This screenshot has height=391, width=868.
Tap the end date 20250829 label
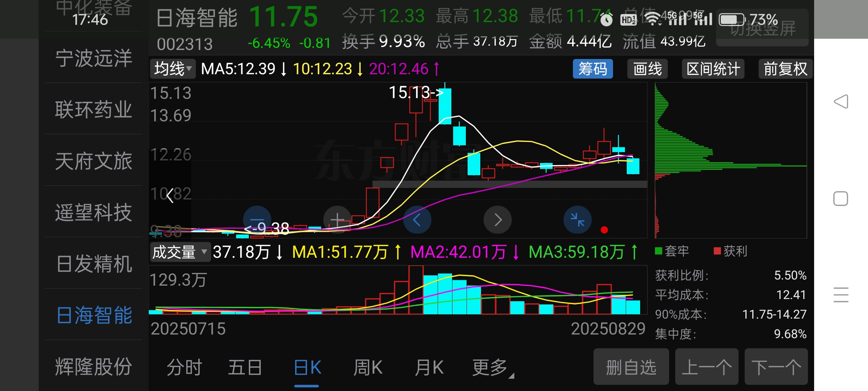coord(608,329)
